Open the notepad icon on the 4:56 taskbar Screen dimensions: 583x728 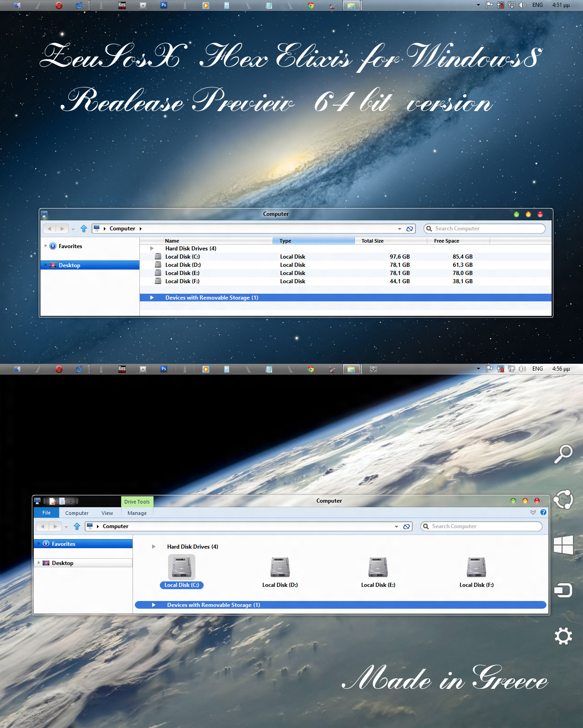point(269,369)
